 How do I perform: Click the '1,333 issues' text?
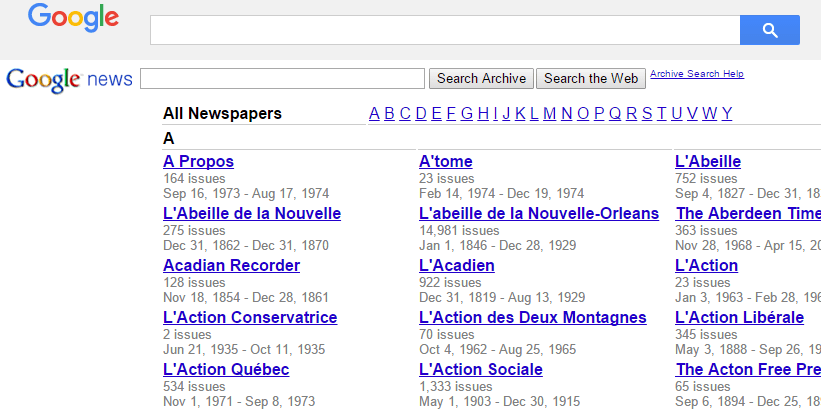coord(456,387)
